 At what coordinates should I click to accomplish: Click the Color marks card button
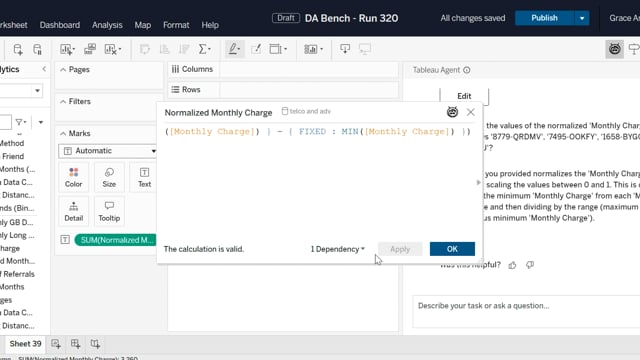[73, 178]
